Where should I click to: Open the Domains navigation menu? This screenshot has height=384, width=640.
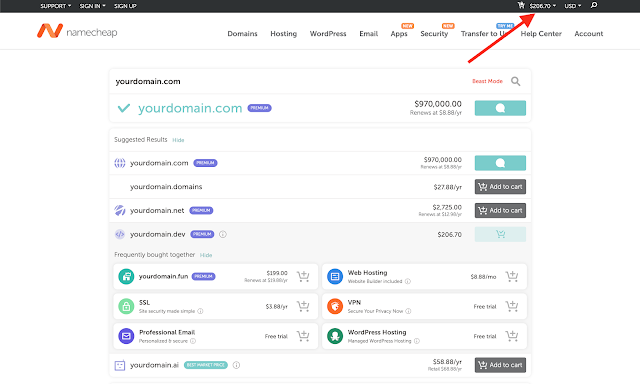242,33
